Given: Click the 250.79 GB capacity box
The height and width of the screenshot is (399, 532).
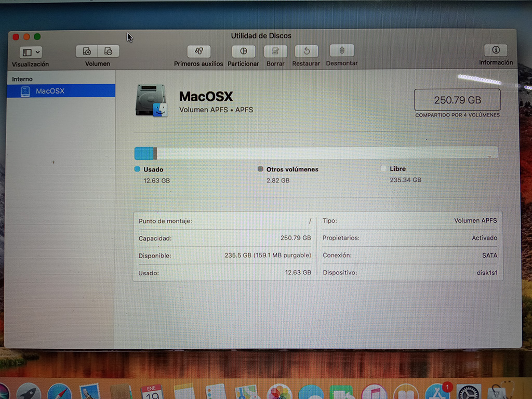Looking at the screenshot, I should pos(457,100).
